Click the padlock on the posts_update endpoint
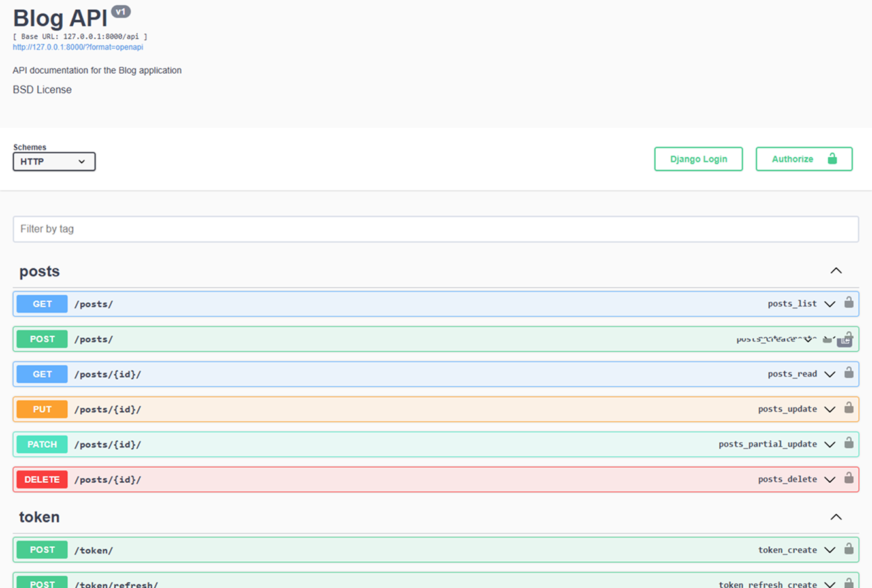The height and width of the screenshot is (588, 872). click(848, 408)
